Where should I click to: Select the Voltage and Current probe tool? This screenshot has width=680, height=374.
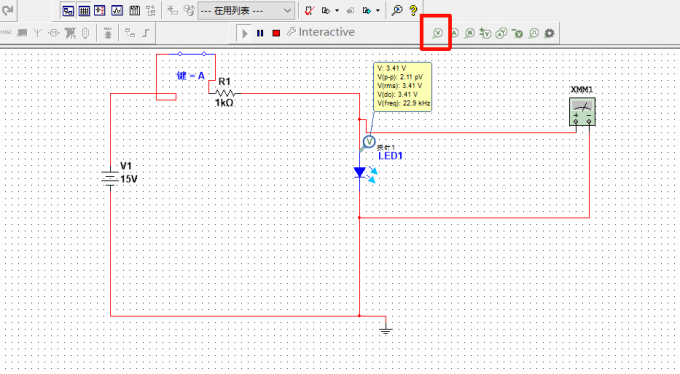click(501, 33)
